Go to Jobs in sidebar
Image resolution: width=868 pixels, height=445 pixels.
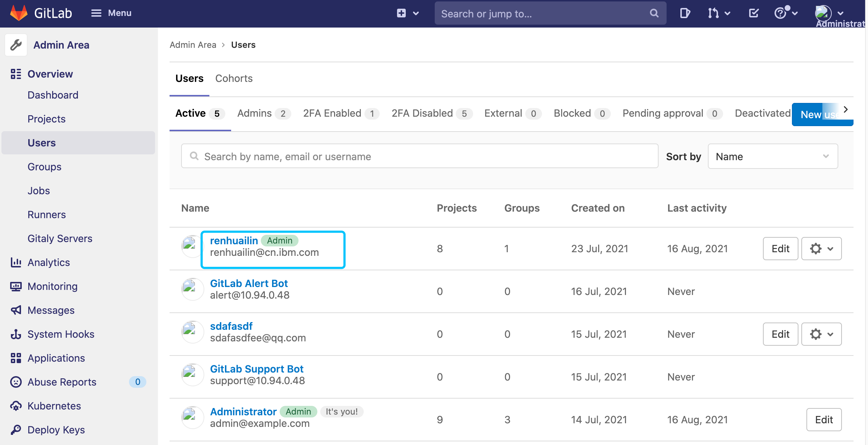coord(39,191)
